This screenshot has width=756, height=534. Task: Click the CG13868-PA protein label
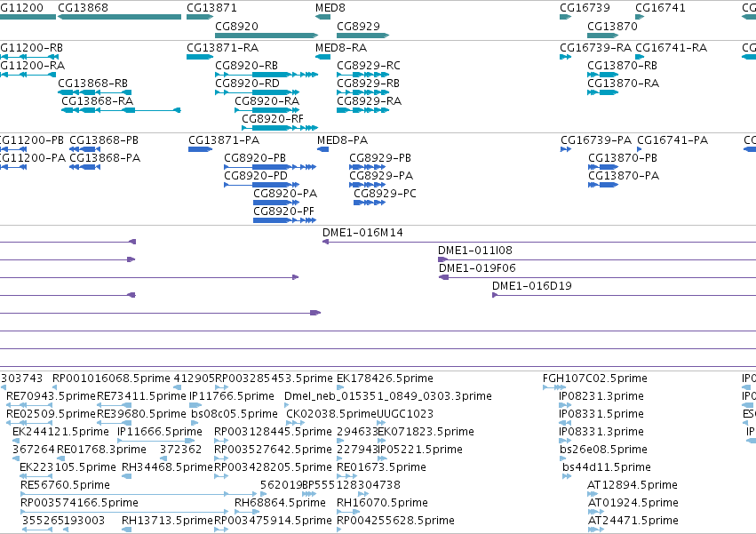pos(105,158)
